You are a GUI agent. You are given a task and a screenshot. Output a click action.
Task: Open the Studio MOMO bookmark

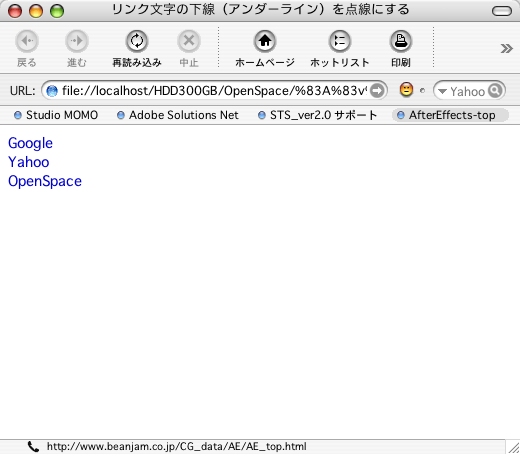click(x=56, y=115)
